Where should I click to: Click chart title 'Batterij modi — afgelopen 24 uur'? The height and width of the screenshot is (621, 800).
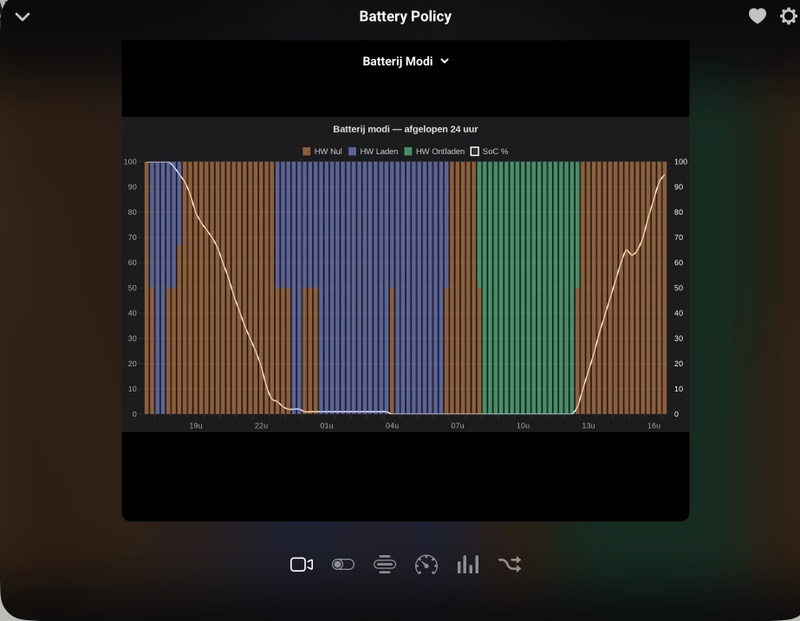(405, 129)
